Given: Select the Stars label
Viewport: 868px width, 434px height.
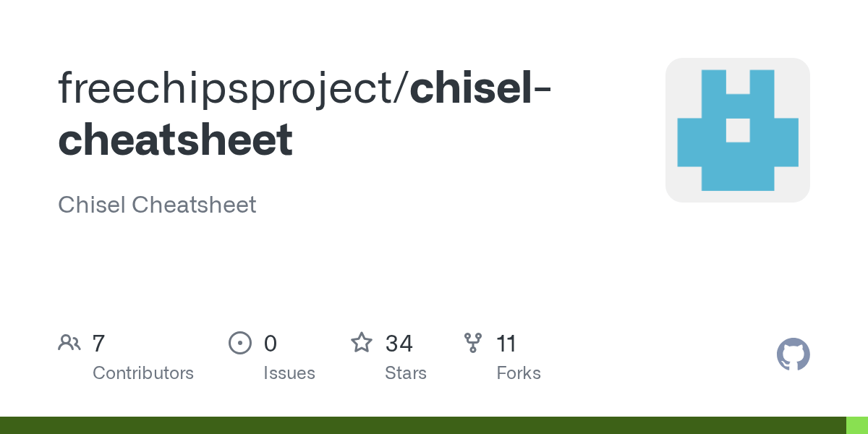Looking at the screenshot, I should 406,373.
